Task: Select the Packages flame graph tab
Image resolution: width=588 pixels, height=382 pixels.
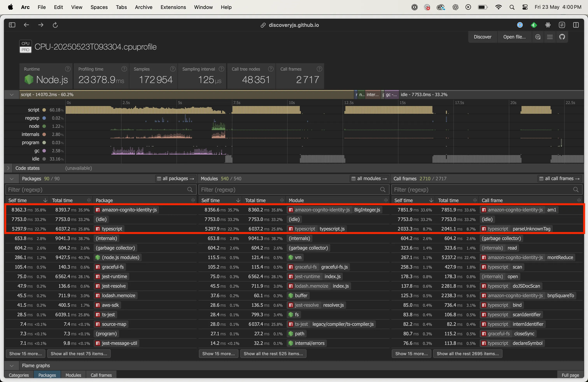Action: point(47,375)
